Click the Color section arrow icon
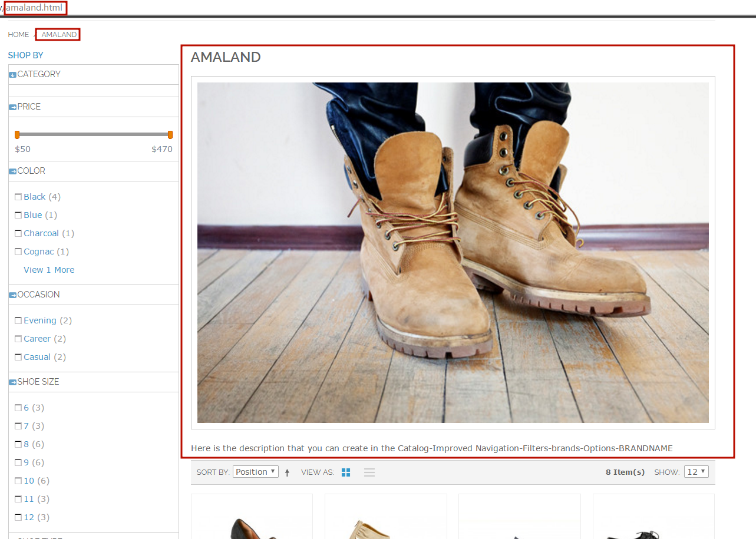 12,171
